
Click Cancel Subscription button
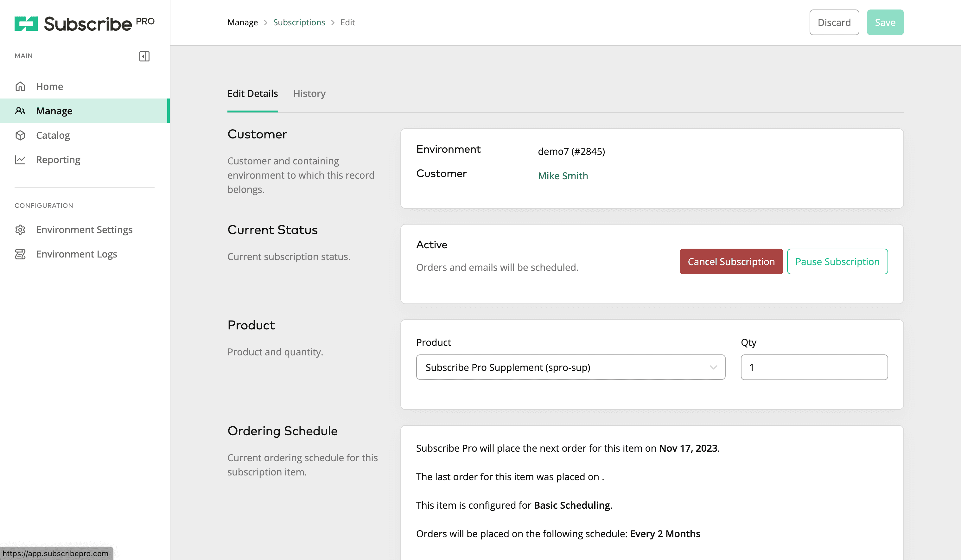(x=731, y=261)
